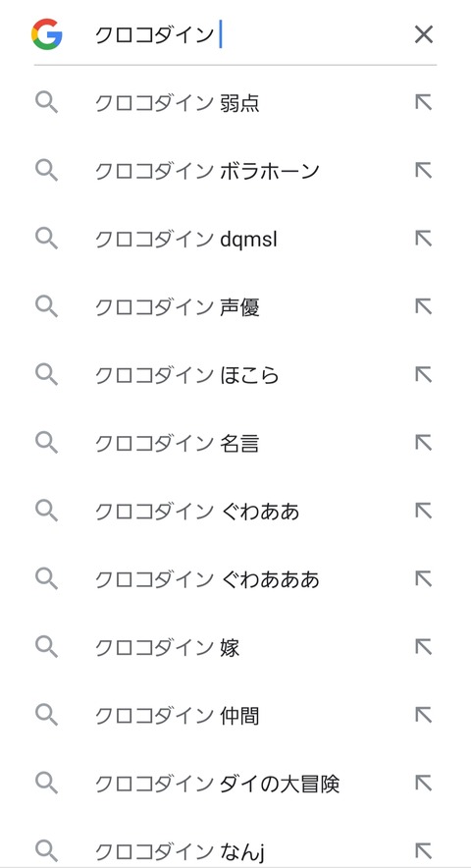This screenshot has height=868, width=471.
Task: Fill search with 名言 arrow icon
Action: [423, 443]
